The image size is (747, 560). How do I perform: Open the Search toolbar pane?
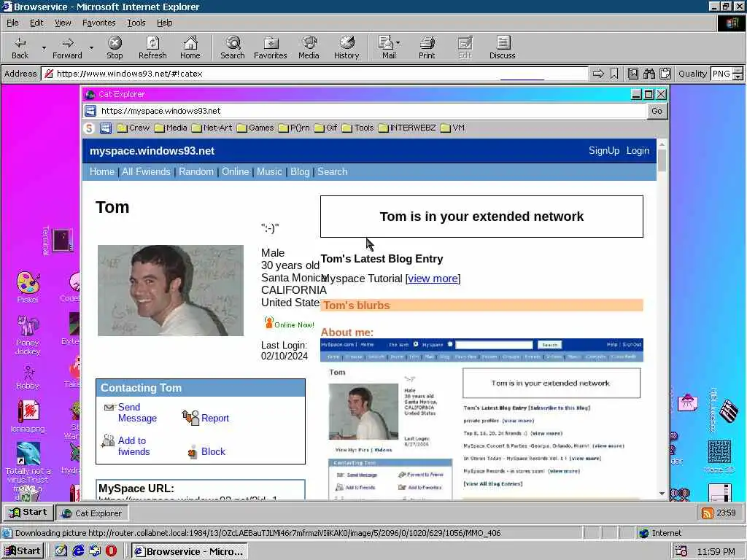tap(233, 47)
